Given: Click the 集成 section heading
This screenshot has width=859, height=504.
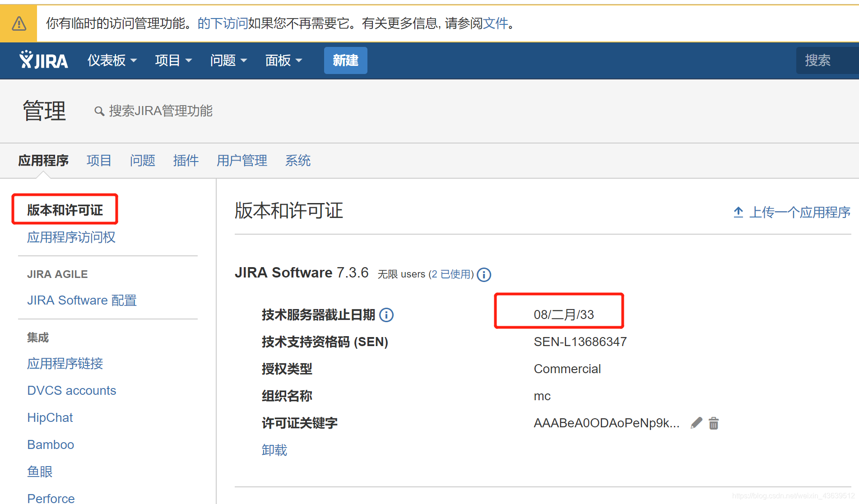Looking at the screenshot, I should coord(38,338).
